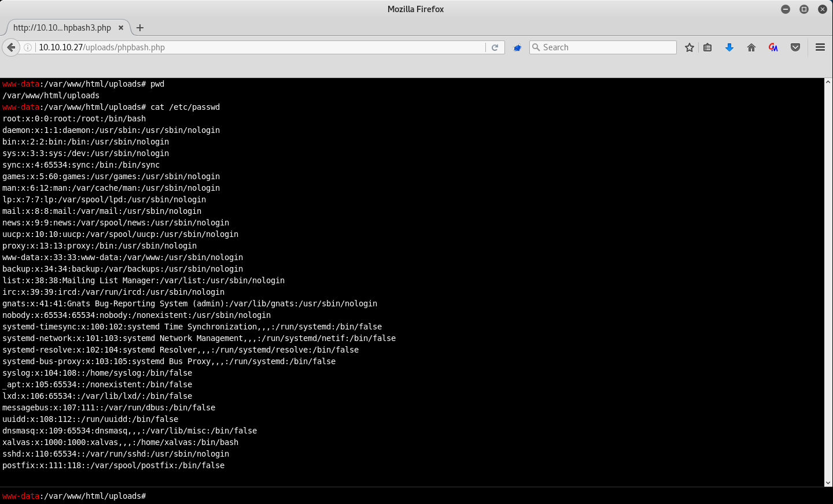833x504 pixels.
Task: Close the phpbash3.php tab
Action: coord(121,28)
